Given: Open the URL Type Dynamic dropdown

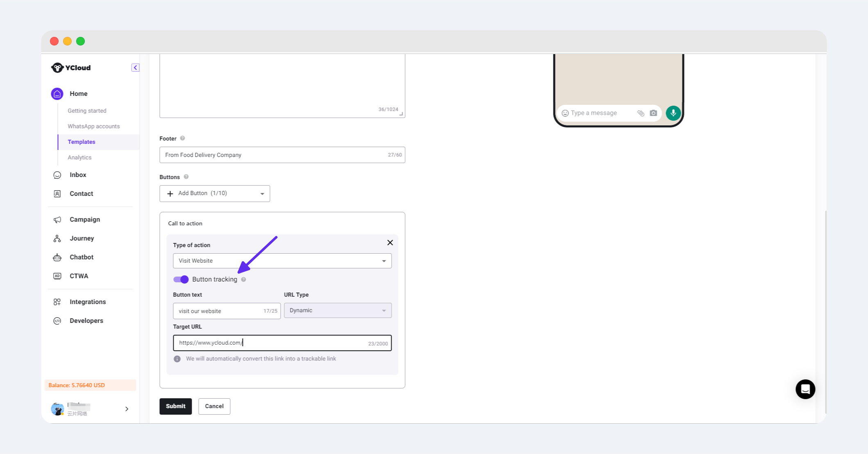Looking at the screenshot, I should pyautogui.click(x=338, y=311).
